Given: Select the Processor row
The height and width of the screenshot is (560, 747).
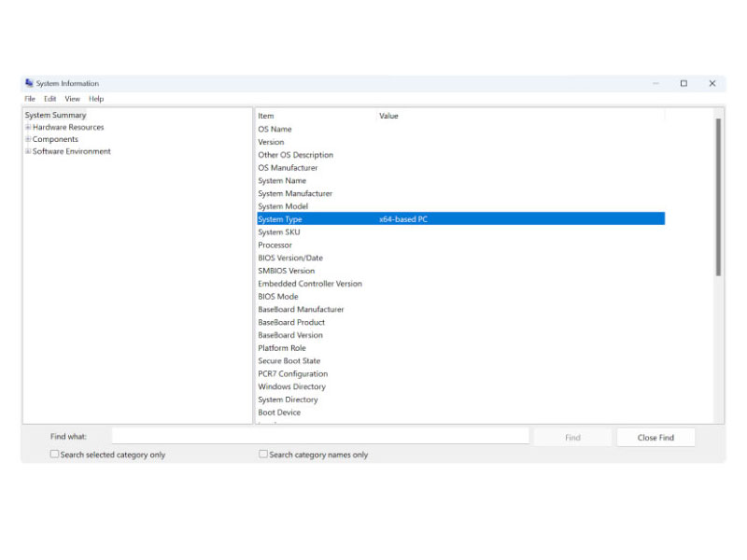Looking at the screenshot, I should click(x=460, y=245).
